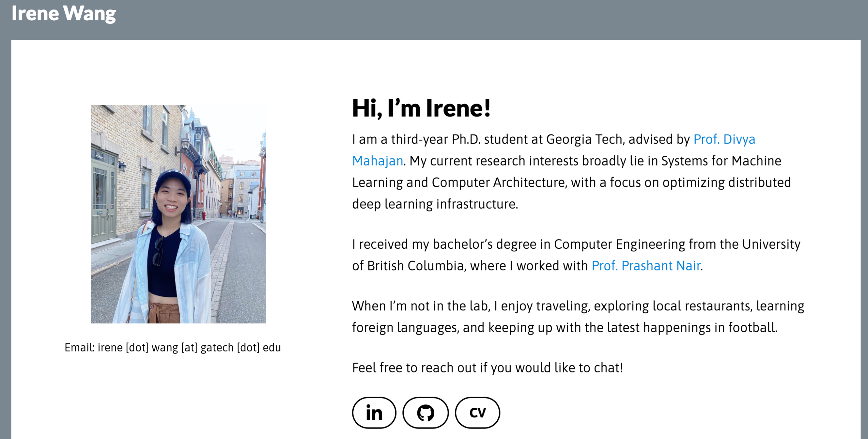Open the GitHub octocat icon
This screenshot has width=868, height=439.
click(x=425, y=413)
